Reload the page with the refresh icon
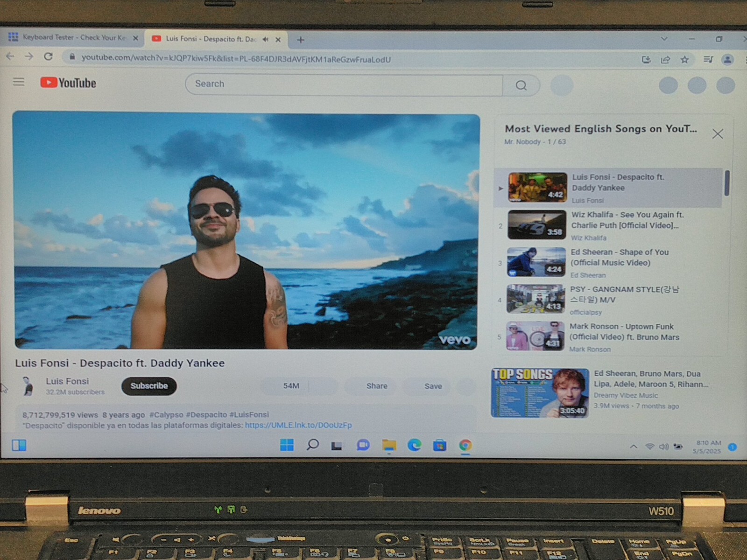The height and width of the screenshot is (560, 747). coord(48,56)
